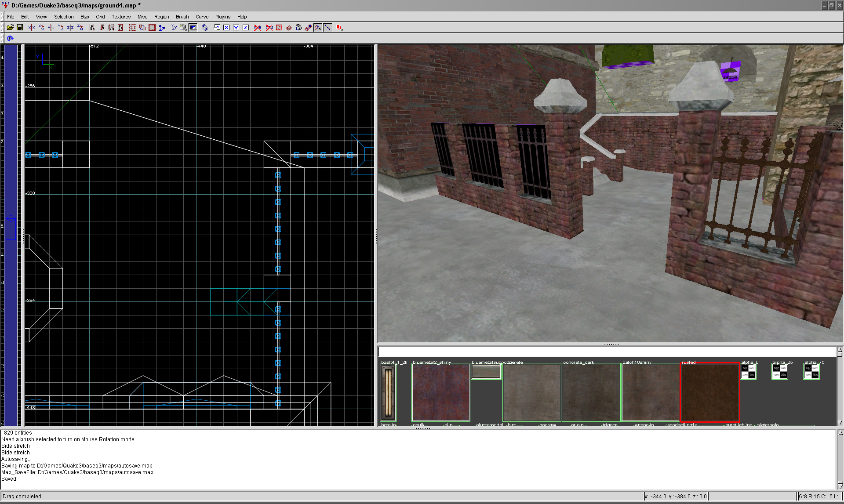
Task: Click the Save map floppy icon
Action: [20, 27]
